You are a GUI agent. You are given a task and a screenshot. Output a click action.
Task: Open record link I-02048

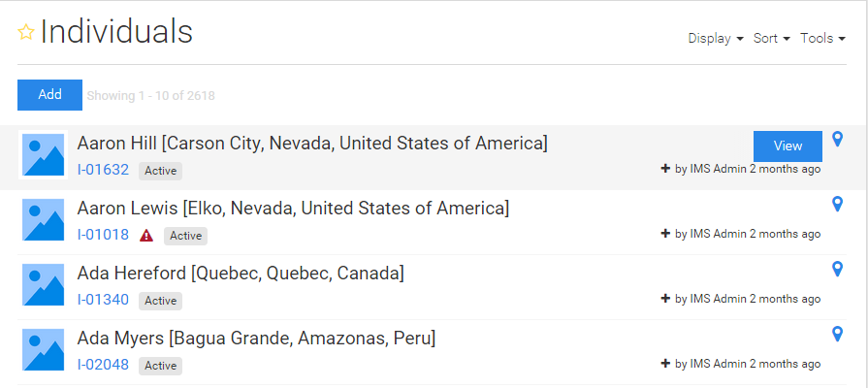(103, 365)
